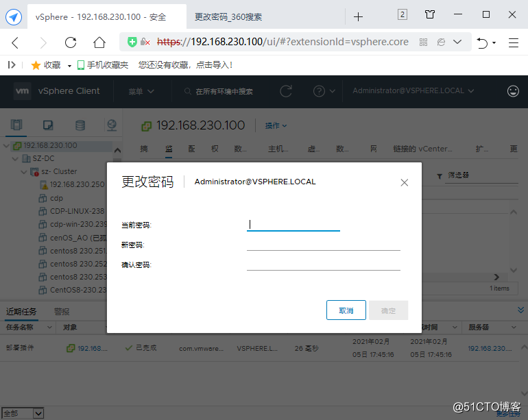Image resolution: width=528 pixels, height=420 pixels.
Task: Click the horizontal scroll right arrow in list
Action: [x=496, y=277]
